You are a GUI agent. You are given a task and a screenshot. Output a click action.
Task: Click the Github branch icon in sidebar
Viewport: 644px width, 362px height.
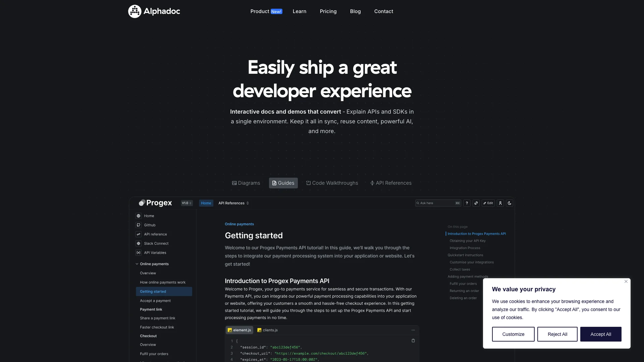(x=139, y=225)
